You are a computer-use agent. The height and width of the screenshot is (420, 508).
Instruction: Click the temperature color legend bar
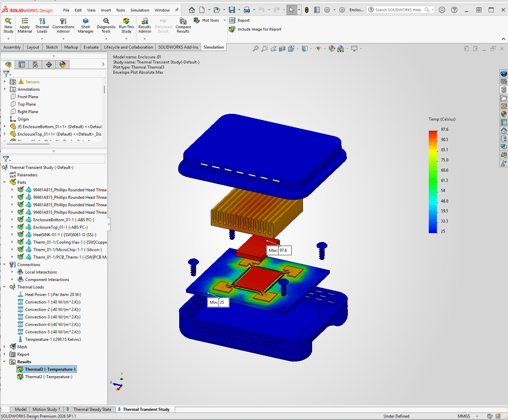coord(433,182)
